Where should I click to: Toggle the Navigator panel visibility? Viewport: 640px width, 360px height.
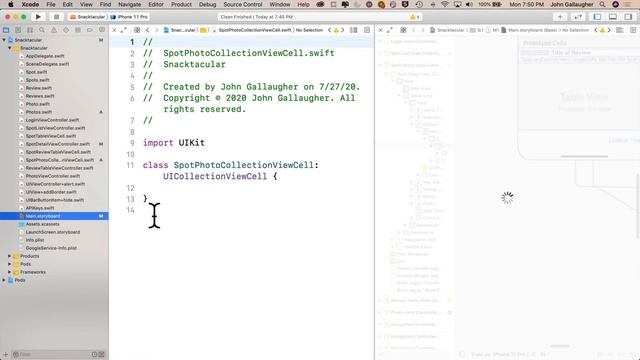pos(597,17)
